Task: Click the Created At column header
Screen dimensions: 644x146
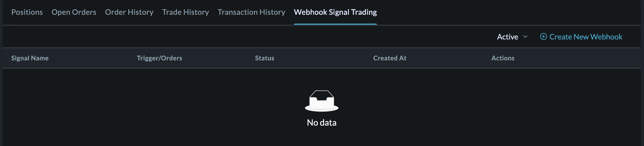Action: [390, 58]
